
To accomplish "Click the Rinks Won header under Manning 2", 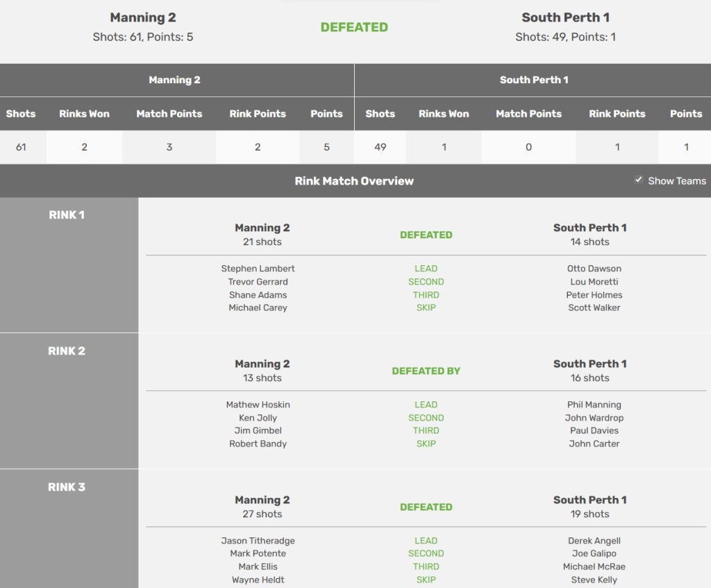I will point(84,114).
